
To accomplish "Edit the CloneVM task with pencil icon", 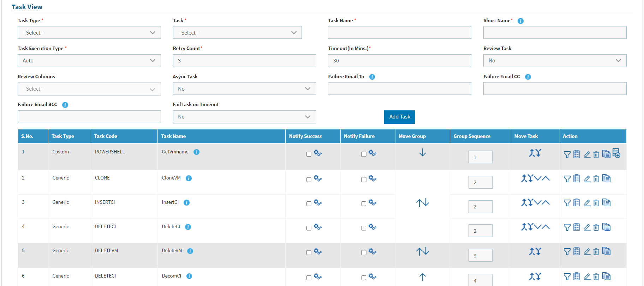I will pyautogui.click(x=587, y=179).
